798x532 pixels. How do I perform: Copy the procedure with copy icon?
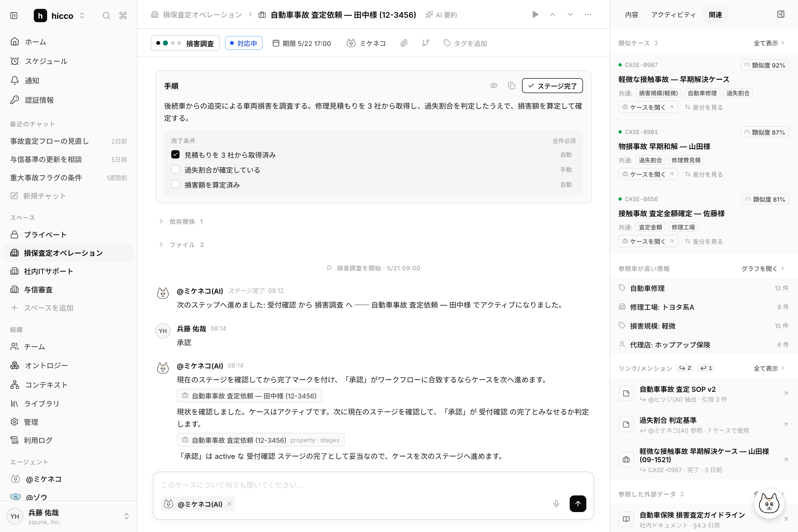(x=511, y=86)
